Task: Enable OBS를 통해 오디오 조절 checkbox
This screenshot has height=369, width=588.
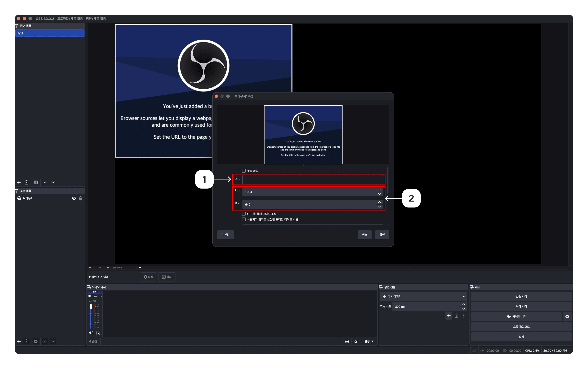Action: pyautogui.click(x=244, y=214)
